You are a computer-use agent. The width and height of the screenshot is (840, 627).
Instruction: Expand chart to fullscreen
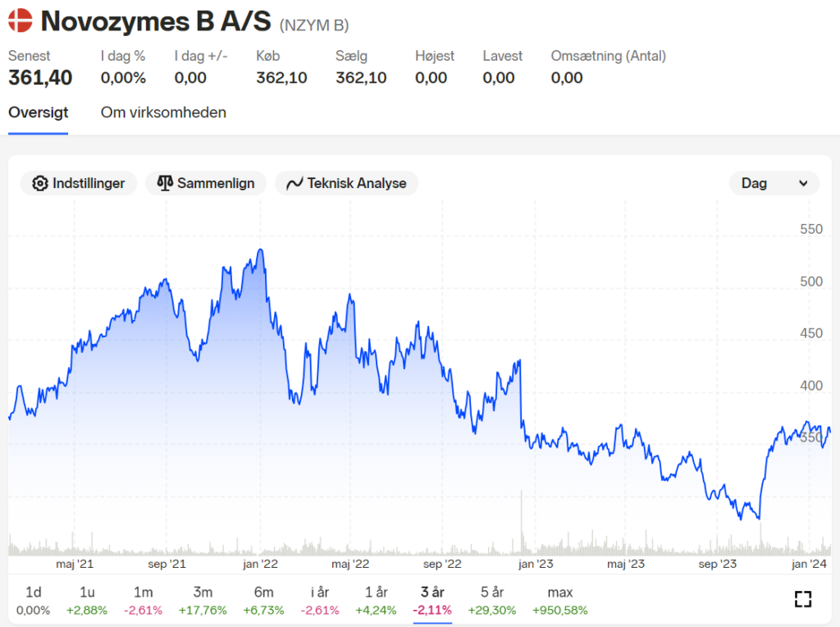(802, 599)
